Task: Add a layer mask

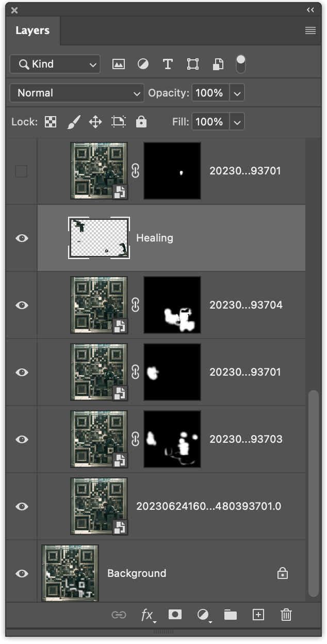Action: click(175, 615)
